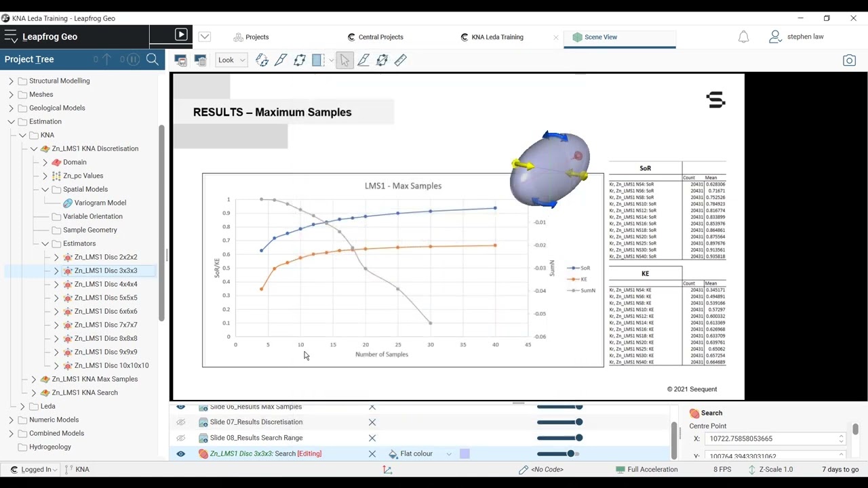Search the Project Tree with magnifier icon
This screenshot has height=488, width=868.
153,60
